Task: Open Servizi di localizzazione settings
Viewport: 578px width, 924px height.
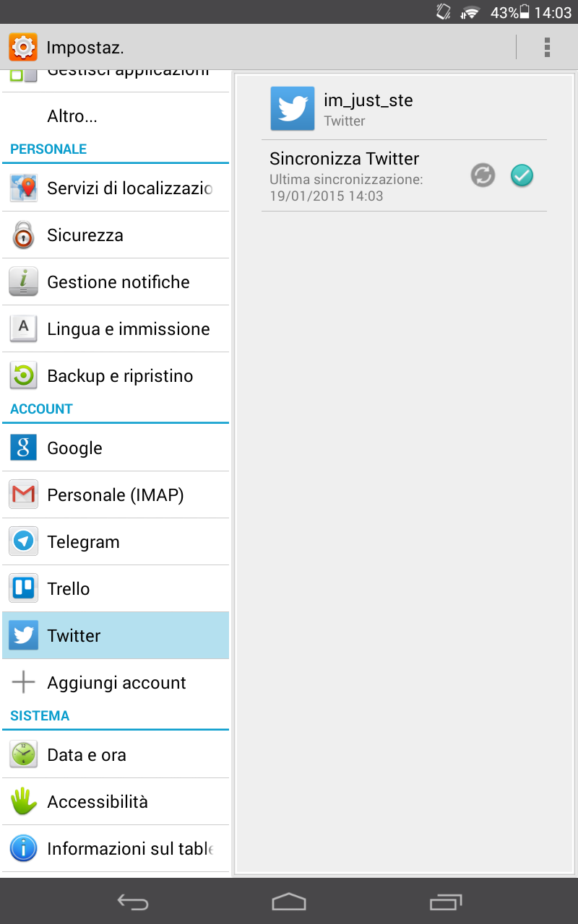Action: click(116, 188)
